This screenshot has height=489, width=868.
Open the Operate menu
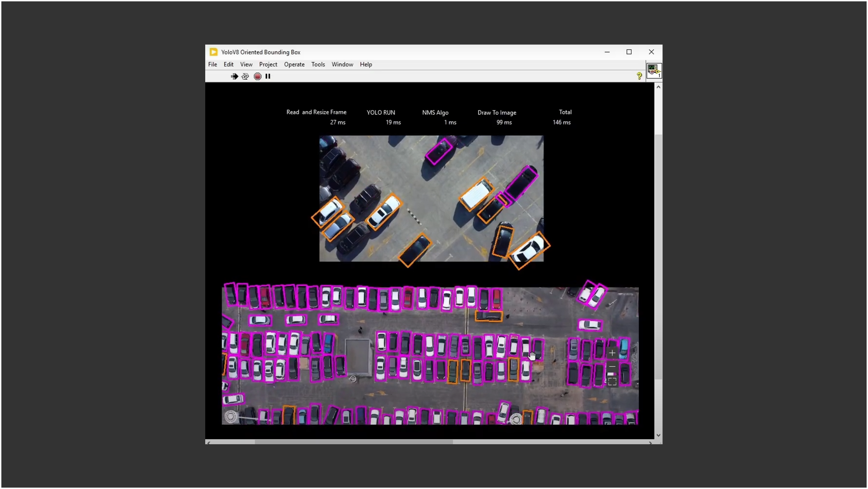(x=294, y=64)
